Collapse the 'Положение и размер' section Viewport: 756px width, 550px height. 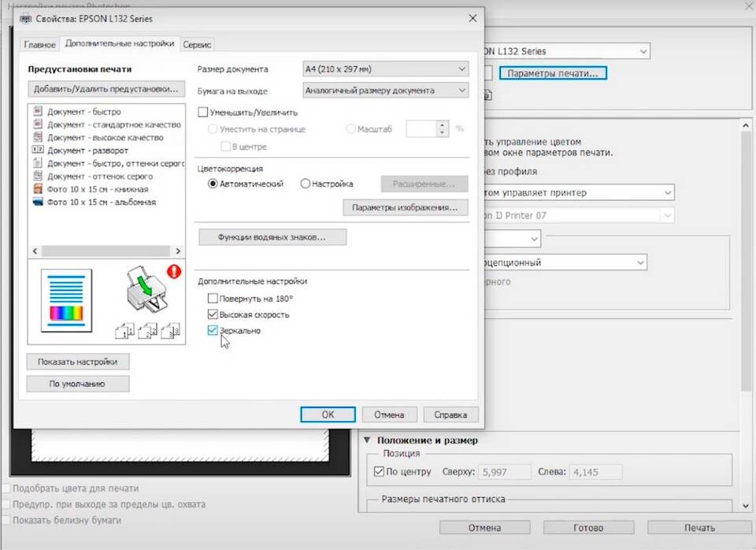coord(367,440)
